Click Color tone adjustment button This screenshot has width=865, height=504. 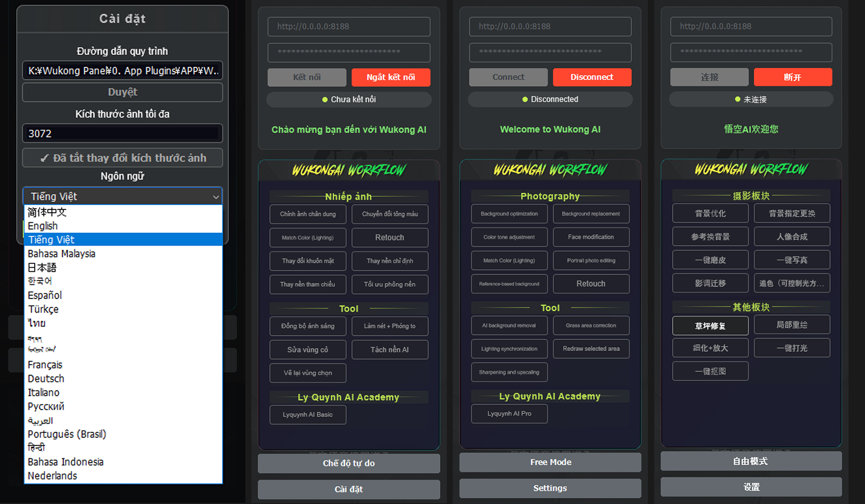(x=509, y=237)
